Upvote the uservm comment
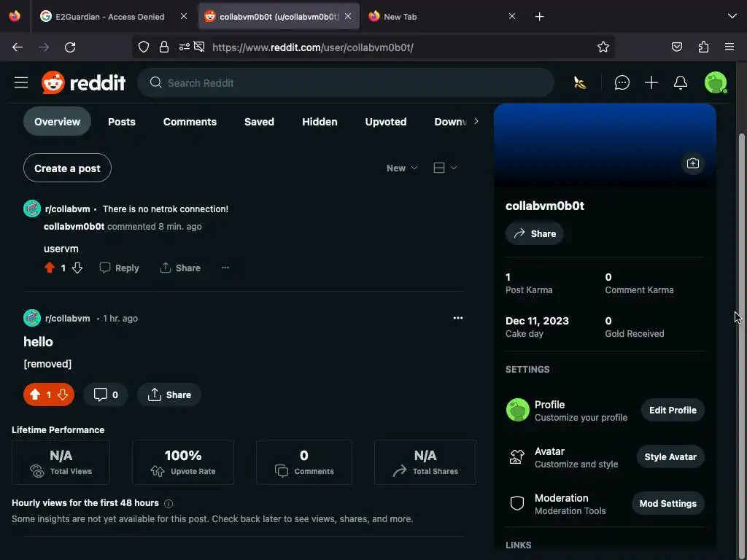747x560 pixels. (x=50, y=268)
